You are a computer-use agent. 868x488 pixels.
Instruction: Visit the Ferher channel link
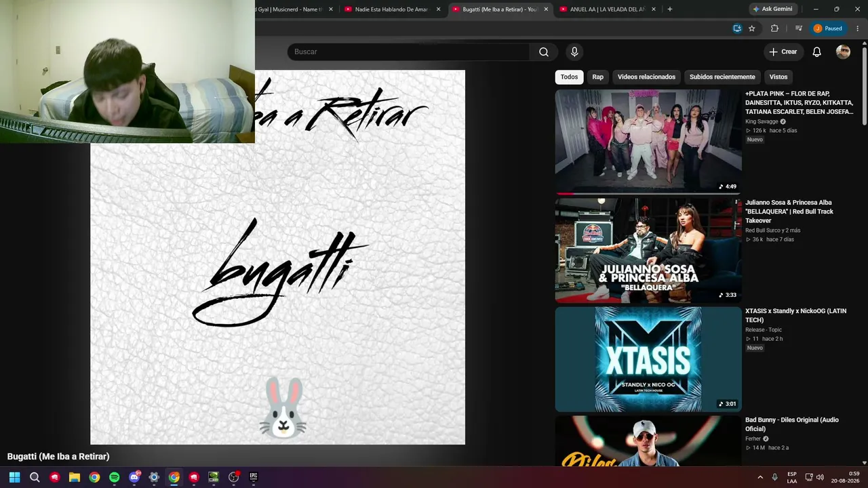753,439
